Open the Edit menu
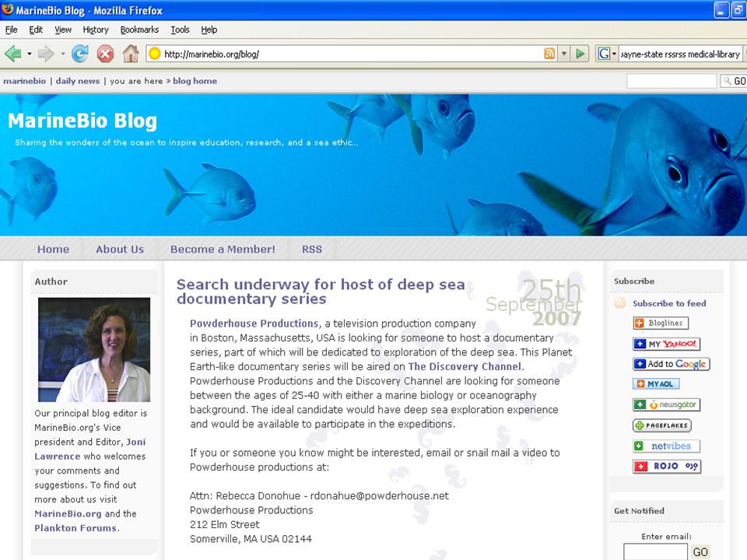This screenshot has width=747, height=560. [x=36, y=30]
